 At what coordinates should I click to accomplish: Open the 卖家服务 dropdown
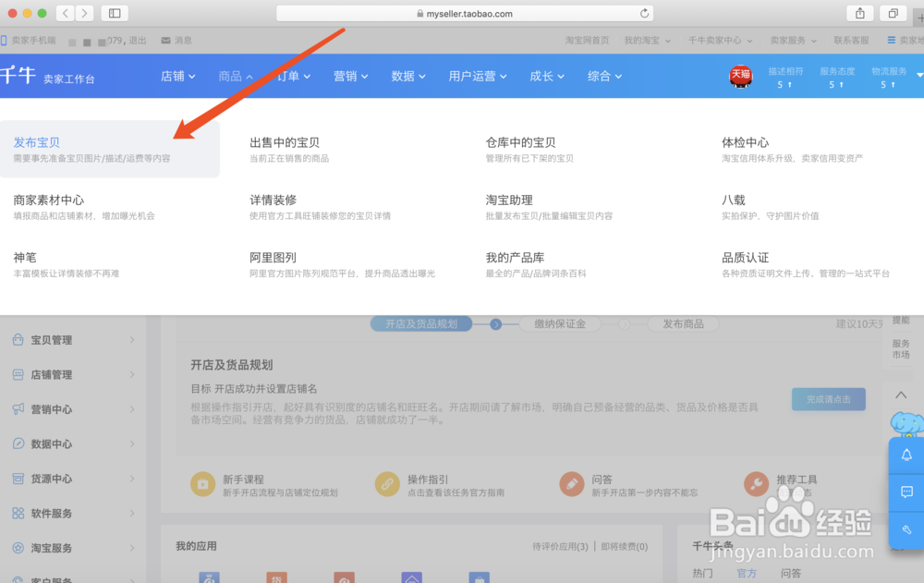click(x=793, y=40)
